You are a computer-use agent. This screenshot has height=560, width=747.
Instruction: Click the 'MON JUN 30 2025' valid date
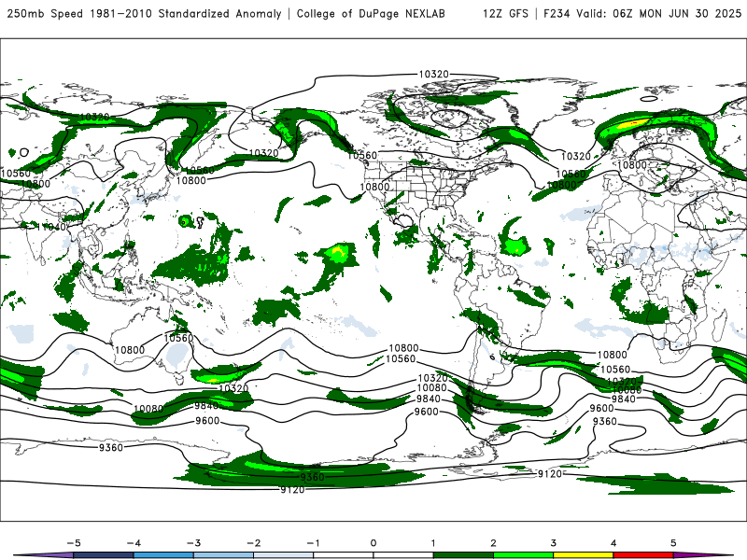[x=690, y=13]
